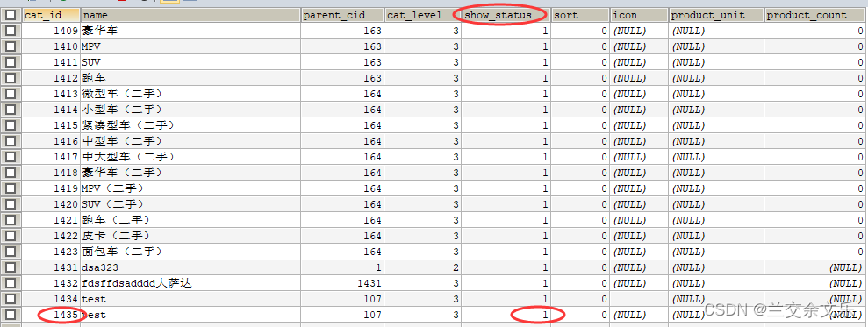The height and width of the screenshot is (327, 868).
Task: Click the name column header
Action: coord(190,16)
